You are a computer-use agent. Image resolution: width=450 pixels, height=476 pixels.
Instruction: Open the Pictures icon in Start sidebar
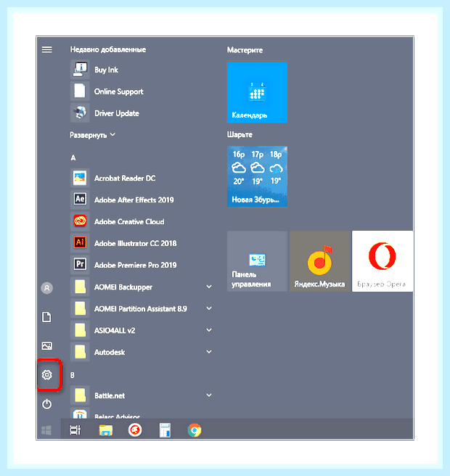pyautogui.click(x=46, y=346)
